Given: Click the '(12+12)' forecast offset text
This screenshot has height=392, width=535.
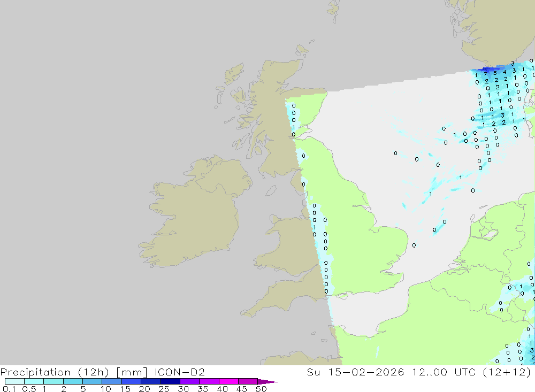Looking at the screenshot, I should [507, 372].
